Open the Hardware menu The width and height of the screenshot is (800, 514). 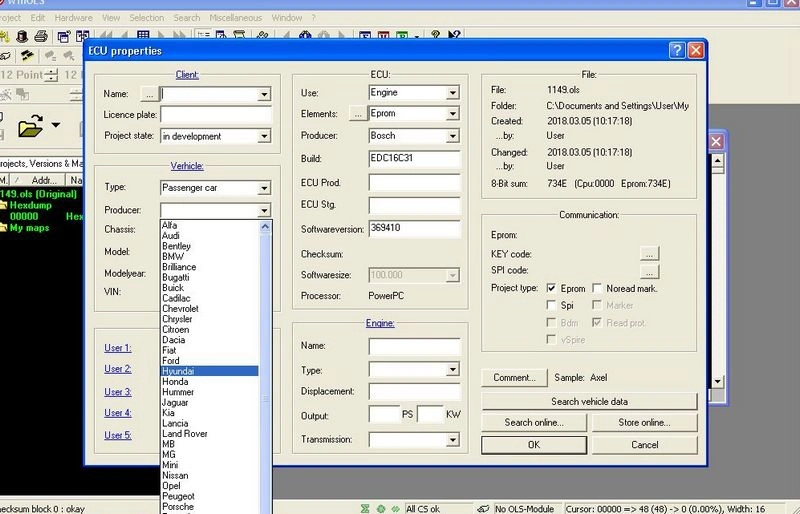click(73, 18)
